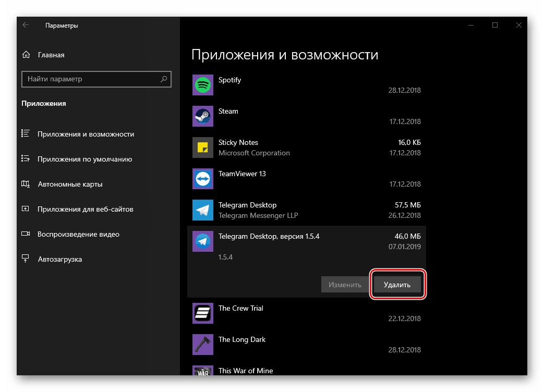Viewport: 544px width, 392px height.
Task: Open Приложения для веб-сайтов section
Action: point(83,209)
